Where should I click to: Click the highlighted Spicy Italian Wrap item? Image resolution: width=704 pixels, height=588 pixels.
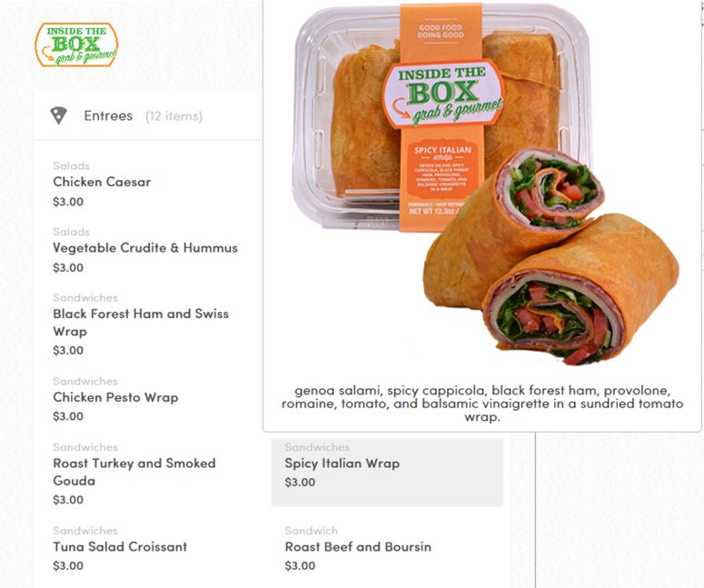point(387,473)
